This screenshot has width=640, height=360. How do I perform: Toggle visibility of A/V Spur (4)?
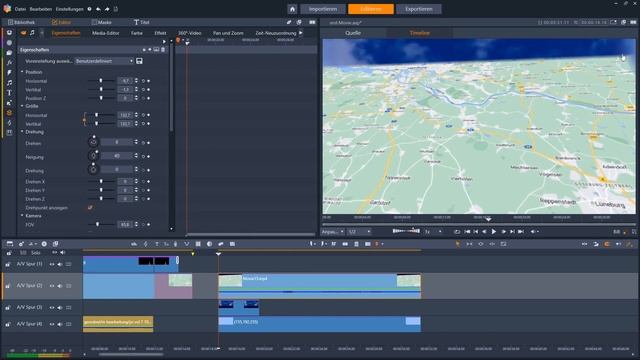point(52,324)
